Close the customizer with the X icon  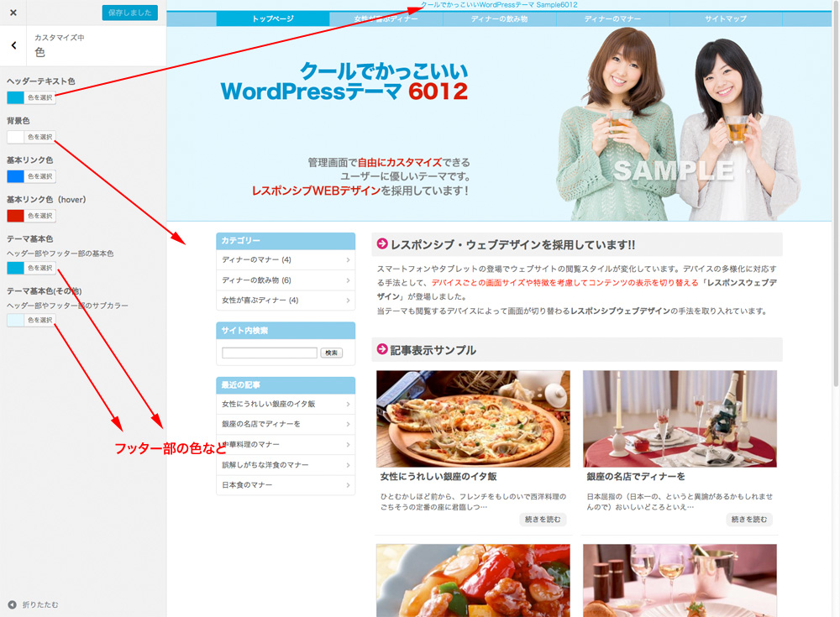(13, 13)
